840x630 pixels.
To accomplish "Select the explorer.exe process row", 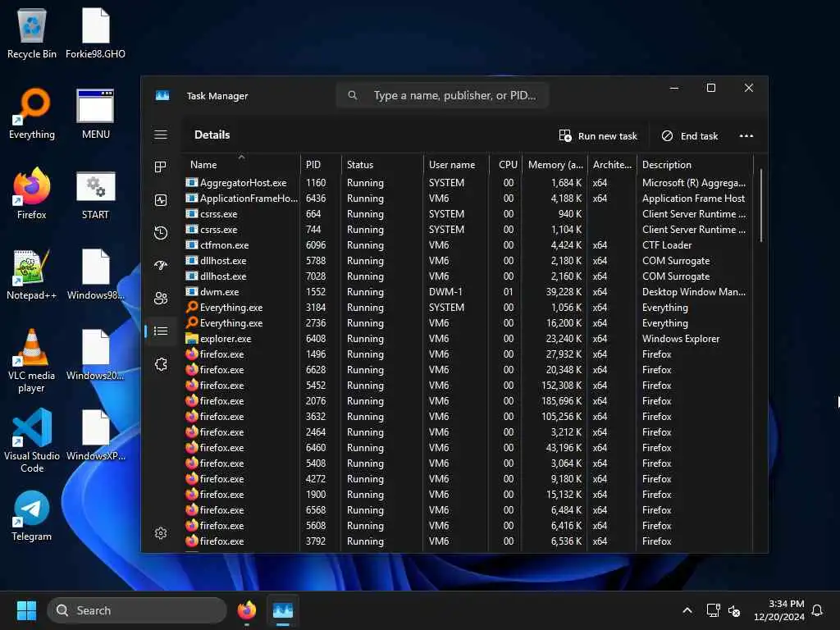I will [468, 339].
